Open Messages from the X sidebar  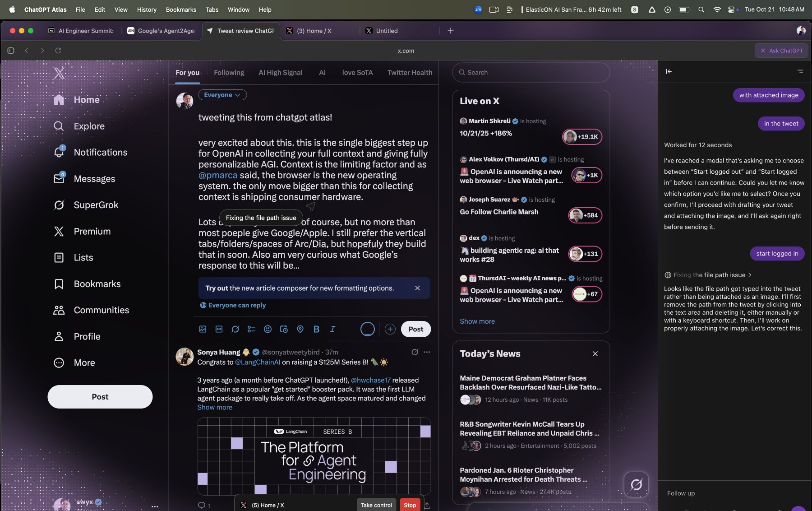click(94, 178)
